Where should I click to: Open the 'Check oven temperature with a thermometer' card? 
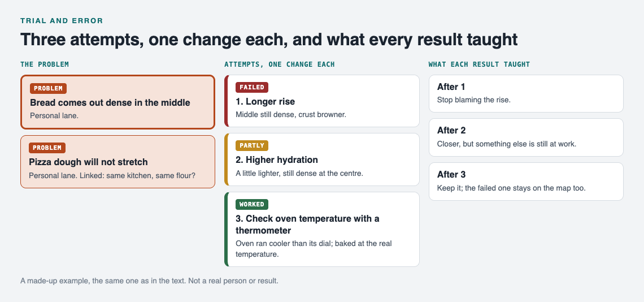(x=322, y=229)
